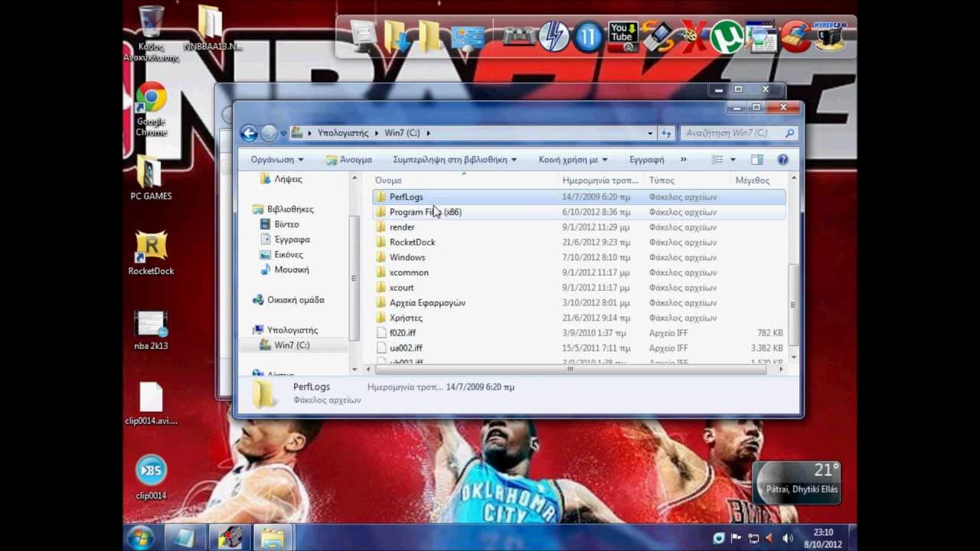Select the RocketDock desktop shortcut
This screenshot has height=551, width=980.
click(151, 253)
